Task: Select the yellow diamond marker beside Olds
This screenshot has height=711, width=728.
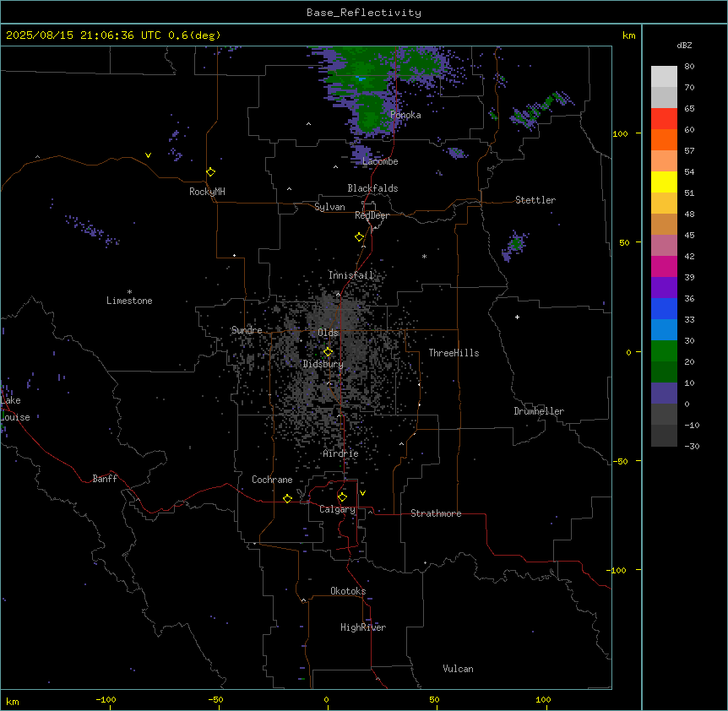Action: [329, 352]
